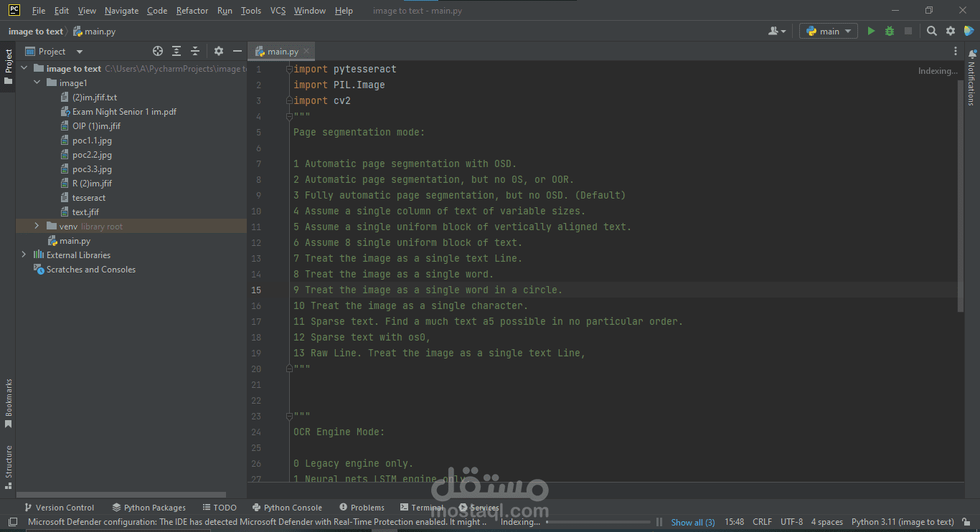Click the colorful JetBrains icon at top right
Viewport: 980px width, 532px height.
pyautogui.click(x=969, y=31)
